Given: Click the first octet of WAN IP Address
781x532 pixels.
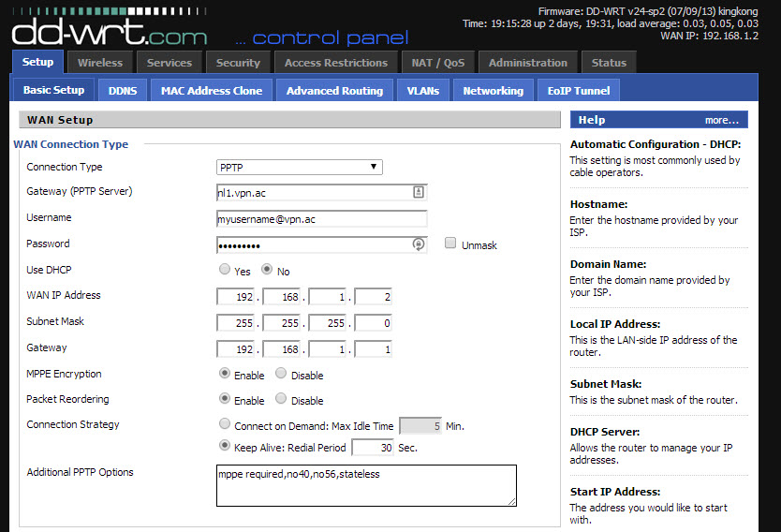Looking at the screenshot, I should point(236,297).
